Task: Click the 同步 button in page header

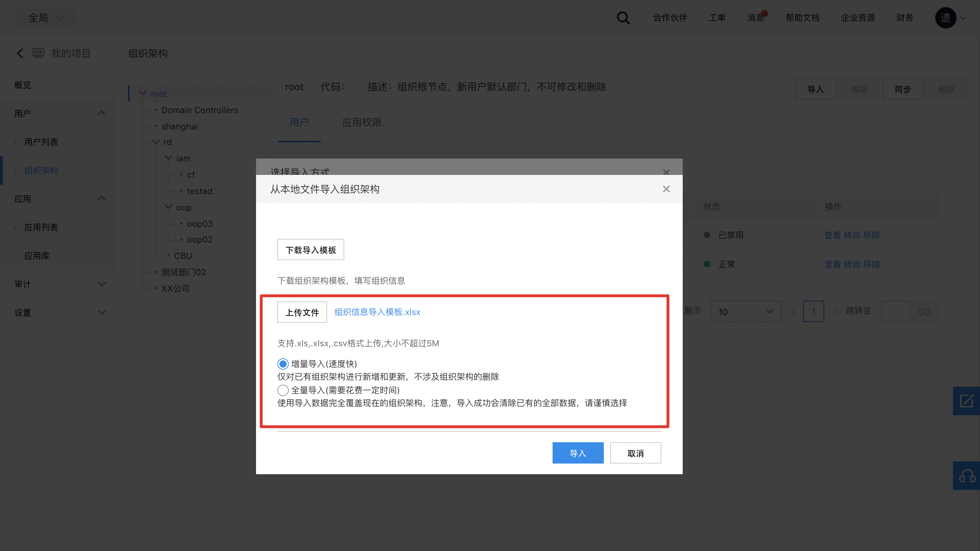Action: pyautogui.click(x=903, y=89)
